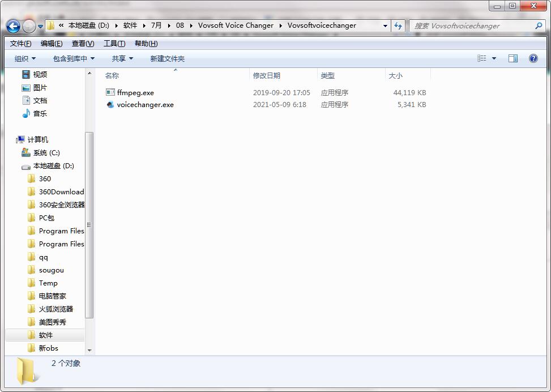
Task: Click 软件 segment in address breadcrumb
Action: pyautogui.click(x=130, y=25)
